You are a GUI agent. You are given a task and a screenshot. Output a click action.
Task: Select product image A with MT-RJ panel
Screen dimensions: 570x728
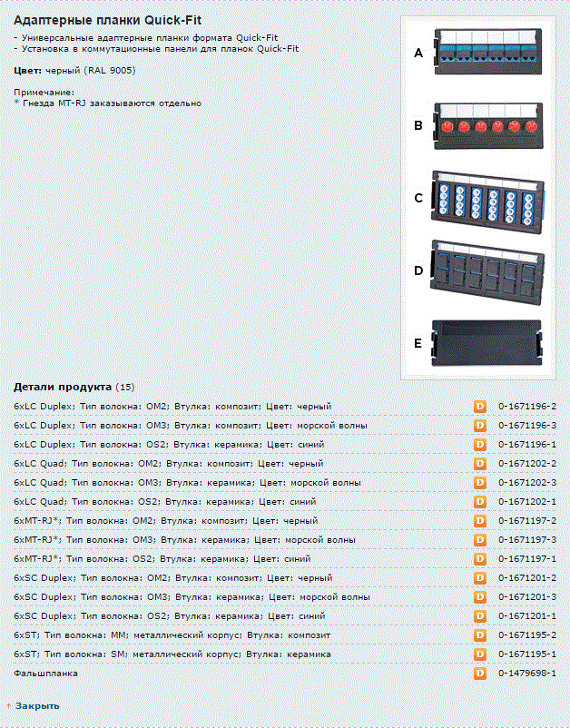(487, 52)
